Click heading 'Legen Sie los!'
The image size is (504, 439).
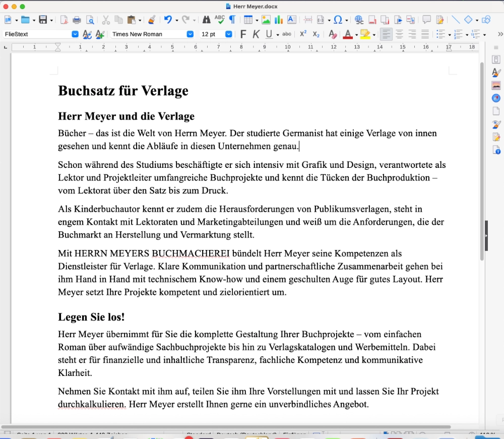[91, 317]
